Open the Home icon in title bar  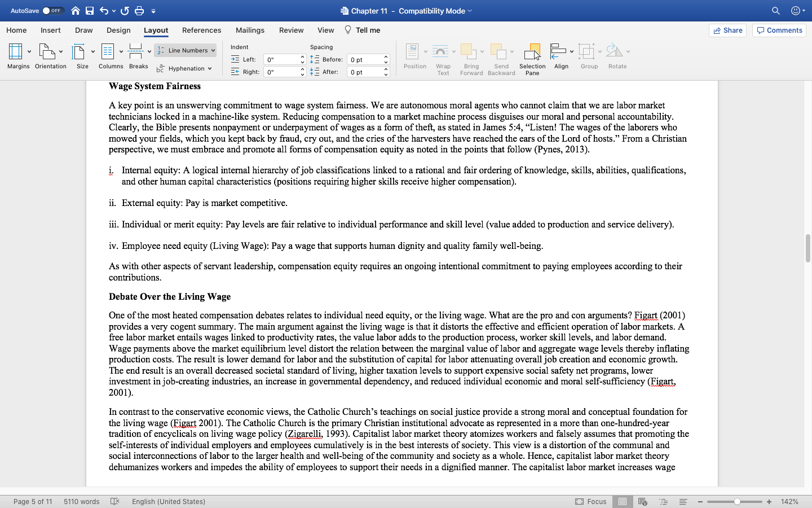(x=76, y=11)
